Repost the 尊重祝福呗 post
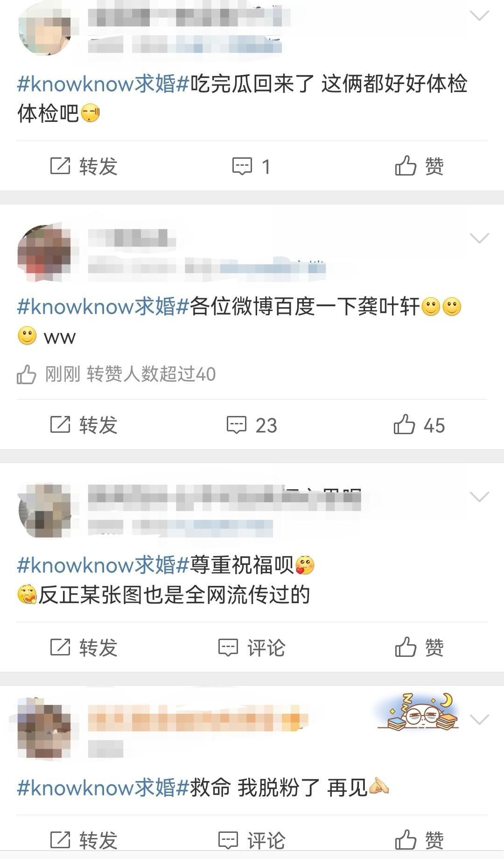Screen dimensions: 504x859 [84, 648]
